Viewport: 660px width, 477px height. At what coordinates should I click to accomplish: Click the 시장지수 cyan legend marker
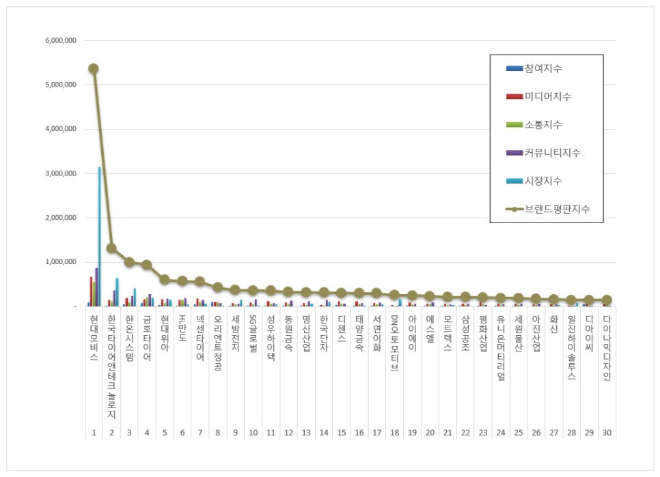514,181
